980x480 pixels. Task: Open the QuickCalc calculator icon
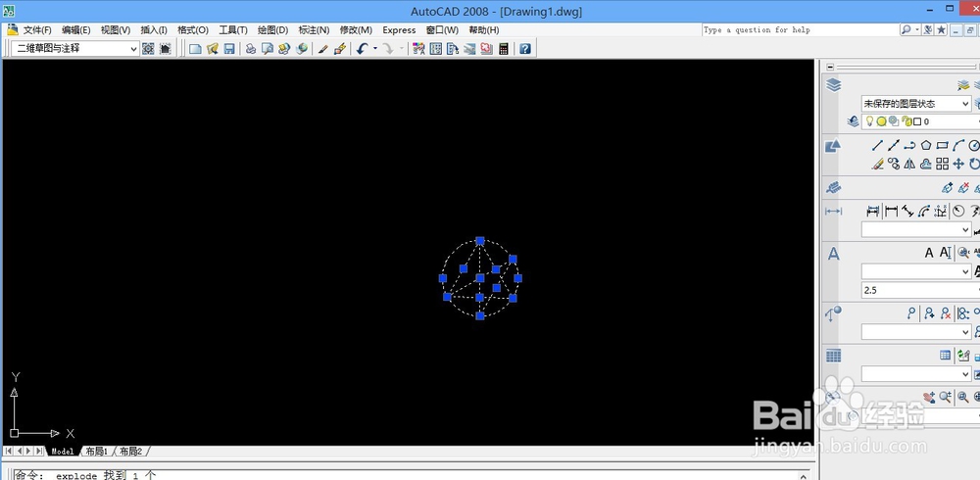click(504, 49)
